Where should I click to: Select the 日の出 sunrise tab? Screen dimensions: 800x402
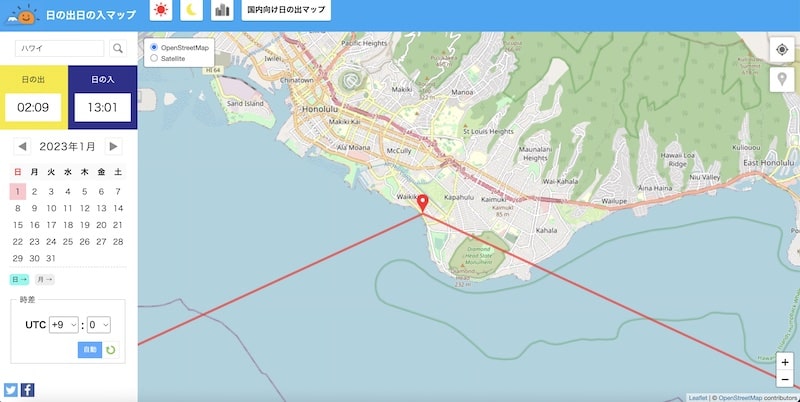[34, 97]
